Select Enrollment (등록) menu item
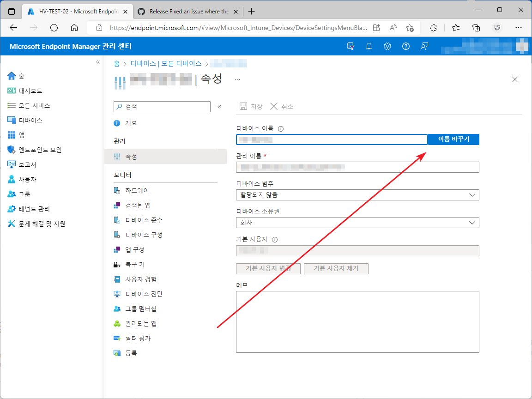This screenshot has height=399, width=532. pos(125,353)
